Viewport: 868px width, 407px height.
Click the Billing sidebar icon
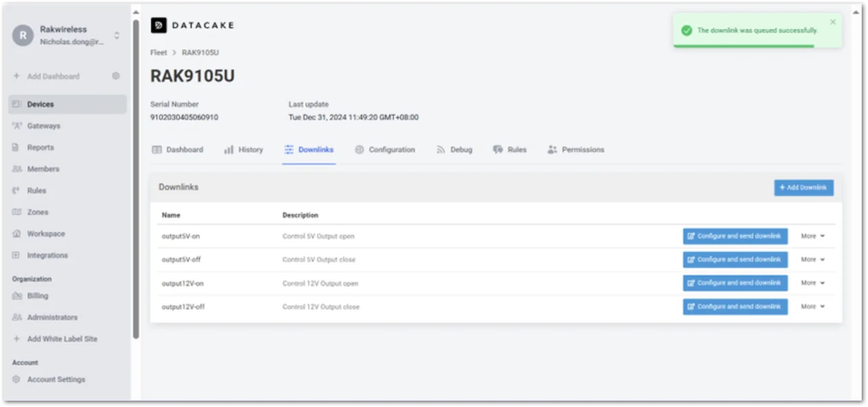pos(17,296)
